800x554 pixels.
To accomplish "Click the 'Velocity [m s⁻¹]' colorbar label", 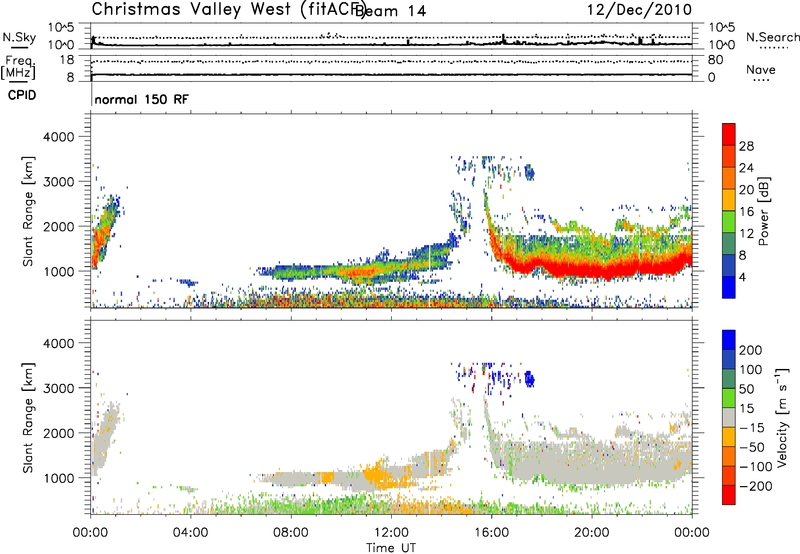I will coord(782,417).
